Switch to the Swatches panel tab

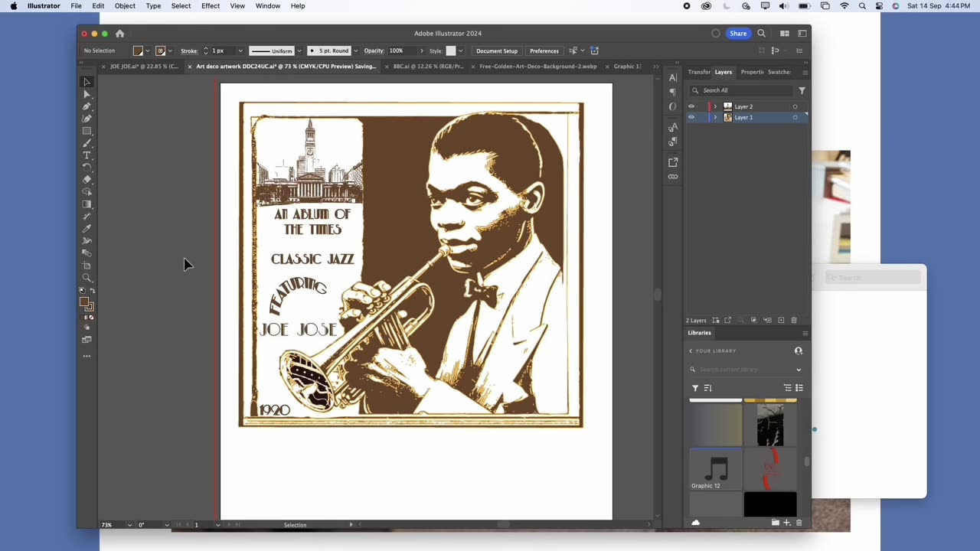tap(779, 72)
